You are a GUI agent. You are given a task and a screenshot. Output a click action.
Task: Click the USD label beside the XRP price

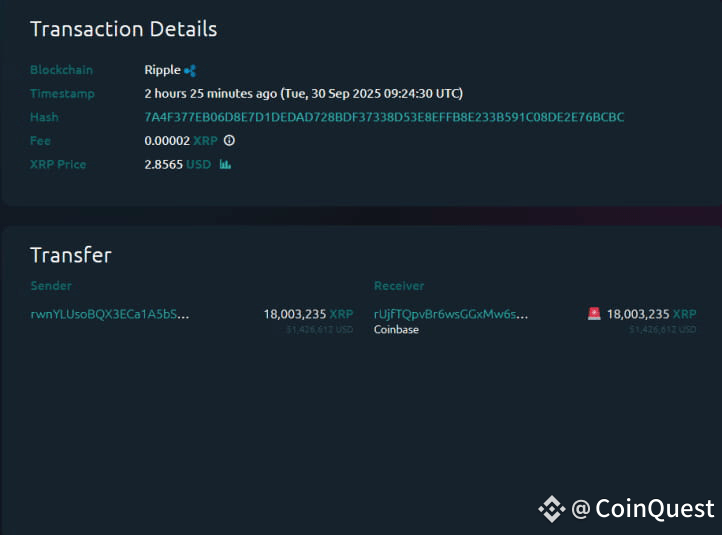pos(199,165)
